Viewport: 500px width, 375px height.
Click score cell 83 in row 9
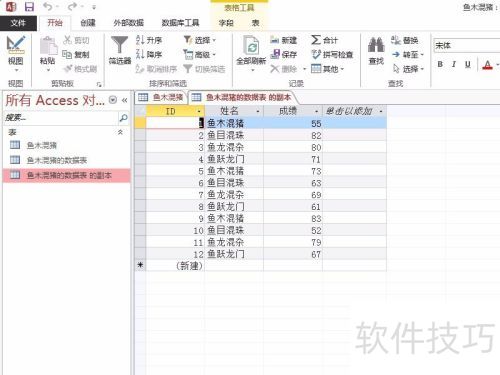click(293, 218)
